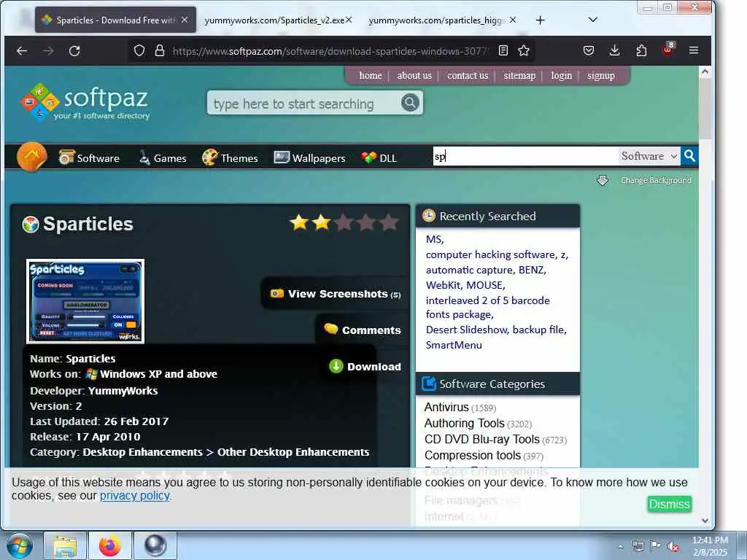The height and width of the screenshot is (560, 747).
Task: Open the contact us link
Action: coord(468,76)
